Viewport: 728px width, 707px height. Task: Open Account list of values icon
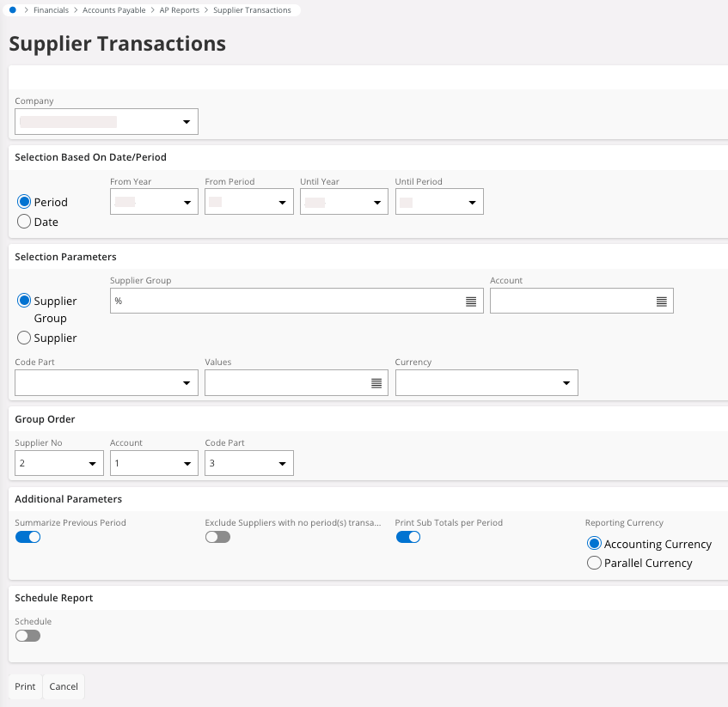[661, 302]
